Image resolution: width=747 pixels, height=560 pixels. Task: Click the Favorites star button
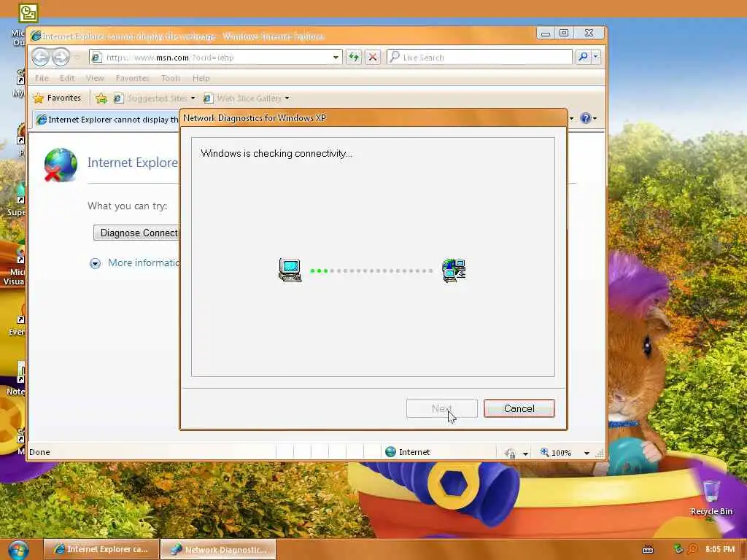click(57, 98)
